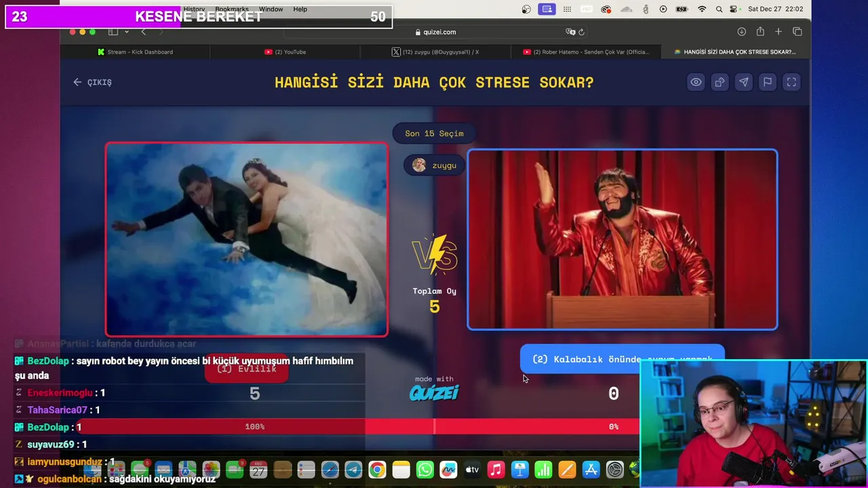868x488 pixels.
Task: Select the (1) Evlilik answer button
Action: 247,369
